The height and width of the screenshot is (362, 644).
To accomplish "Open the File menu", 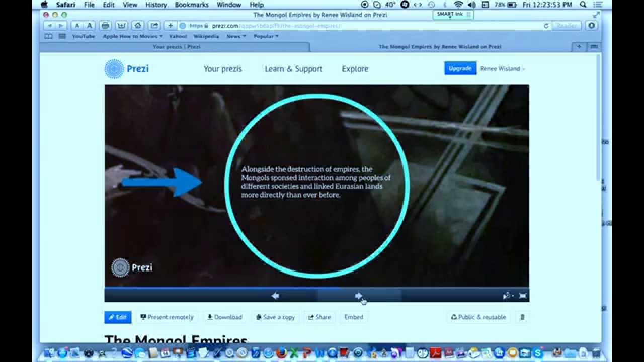I will click(x=89, y=5).
